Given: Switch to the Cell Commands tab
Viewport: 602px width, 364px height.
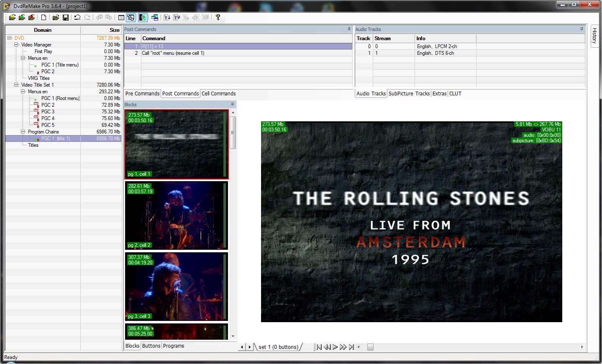Looking at the screenshot, I should [x=218, y=94].
